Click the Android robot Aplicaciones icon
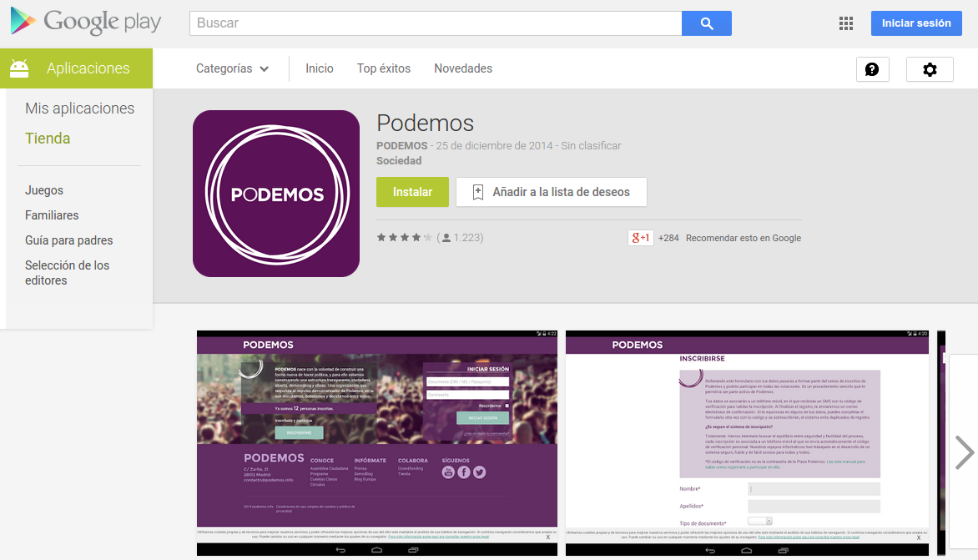The height and width of the screenshot is (560, 978). [x=19, y=68]
